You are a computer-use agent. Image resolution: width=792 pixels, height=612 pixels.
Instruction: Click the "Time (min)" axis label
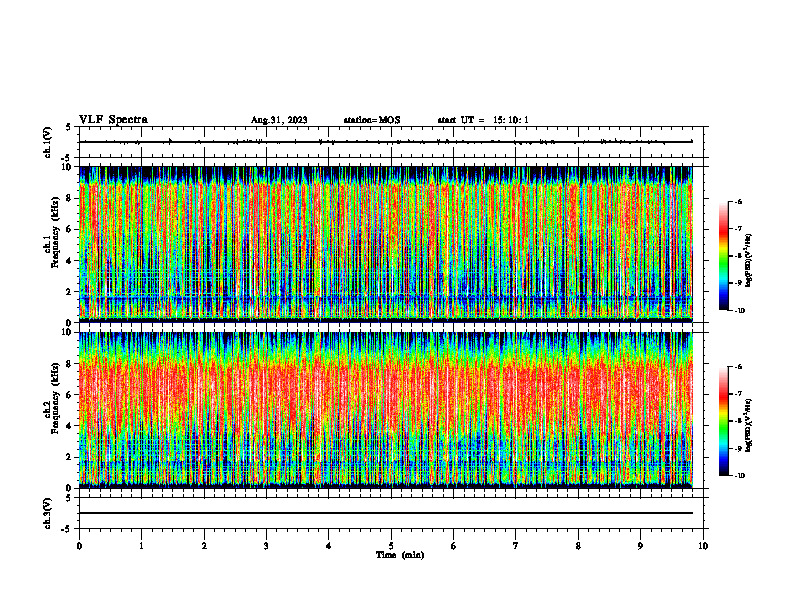tap(400, 555)
